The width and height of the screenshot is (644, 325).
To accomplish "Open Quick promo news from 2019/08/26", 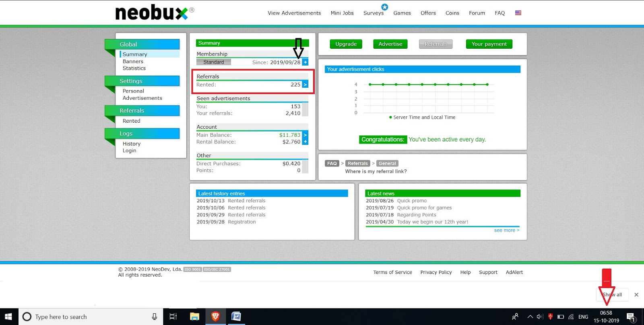I will [x=412, y=201].
